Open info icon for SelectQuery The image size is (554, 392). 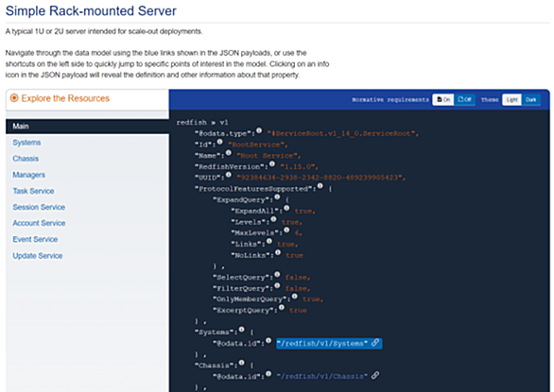[x=277, y=274]
